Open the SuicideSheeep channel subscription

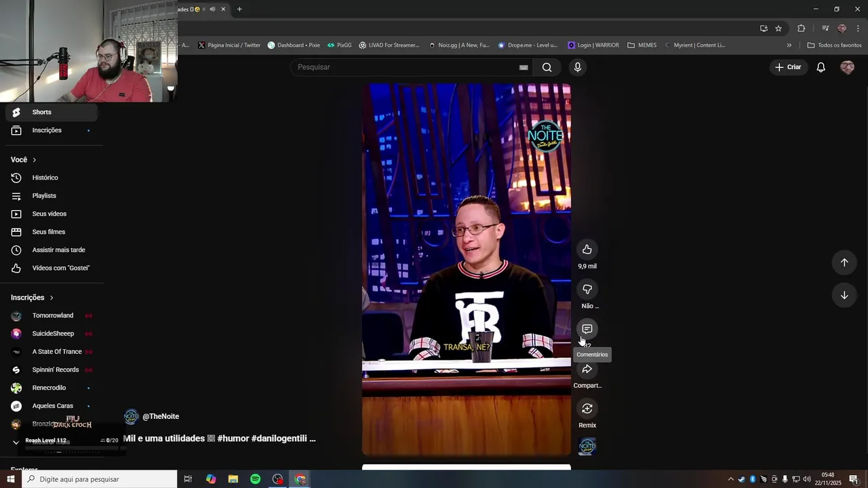(52, 333)
